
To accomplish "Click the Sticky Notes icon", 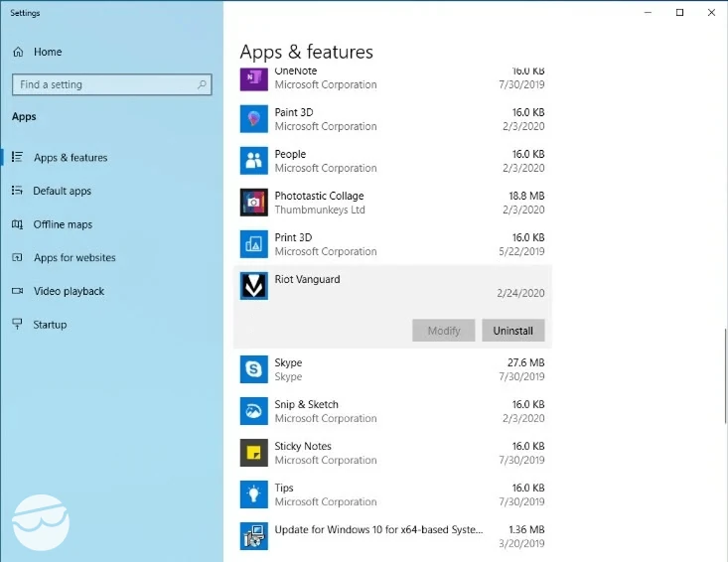I will click(254, 453).
